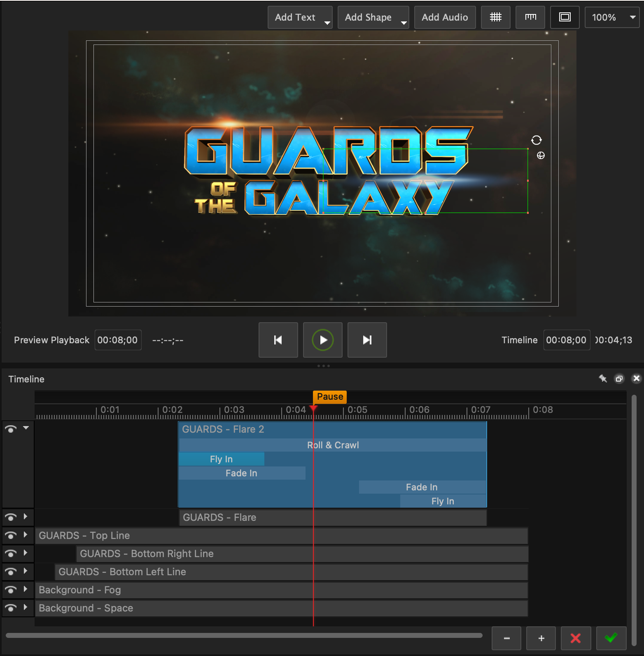Hide the GUARDS - Bottom Left Line layer
Image resolution: width=644 pixels, height=656 pixels.
[11, 572]
